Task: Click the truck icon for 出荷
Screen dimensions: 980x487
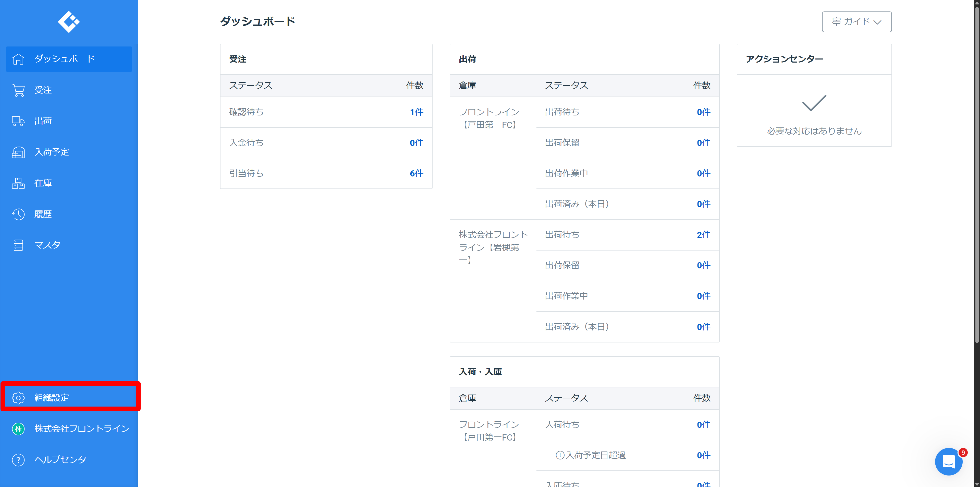Action: click(18, 121)
